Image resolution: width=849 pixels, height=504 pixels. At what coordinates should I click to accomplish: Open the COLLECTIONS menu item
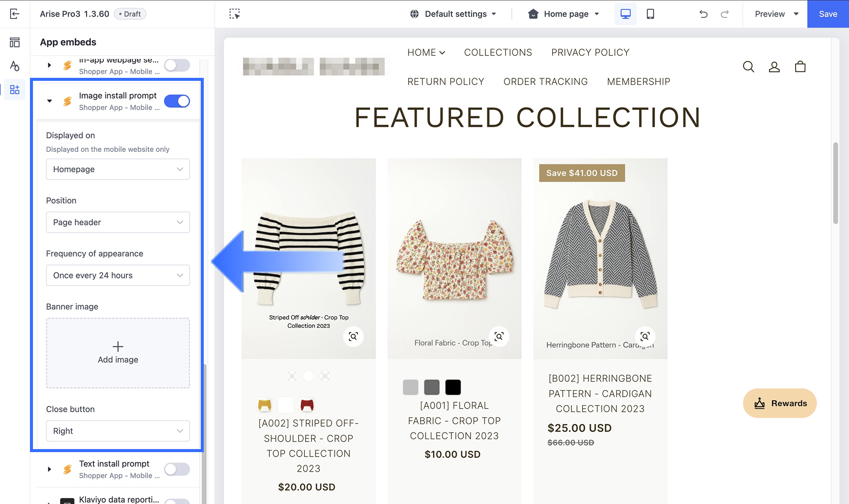tap(498, 52)
